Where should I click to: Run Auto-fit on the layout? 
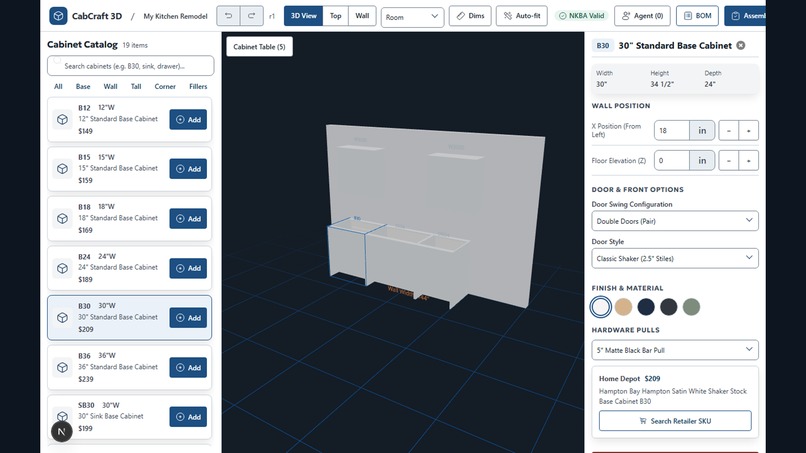coord(522,16)
